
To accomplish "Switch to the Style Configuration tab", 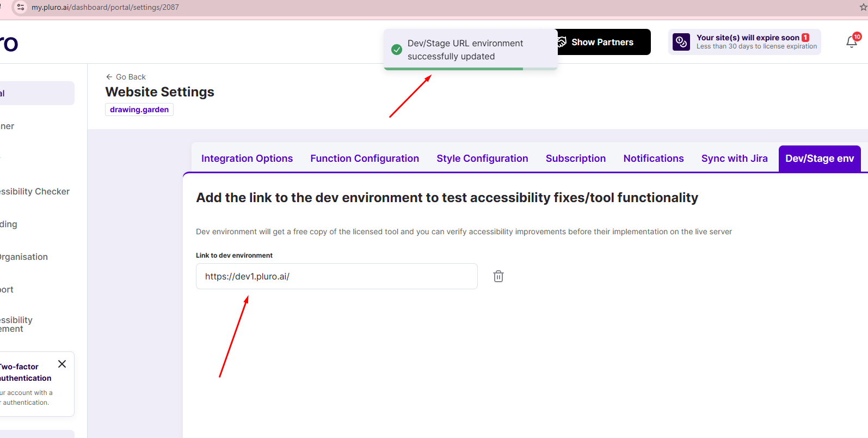I will [482, 158].
